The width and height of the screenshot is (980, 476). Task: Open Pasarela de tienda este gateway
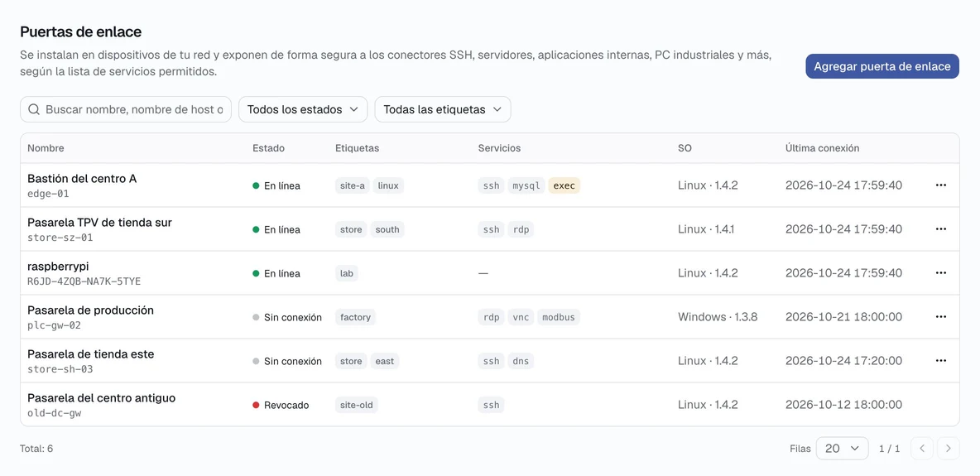click(90, 354)
